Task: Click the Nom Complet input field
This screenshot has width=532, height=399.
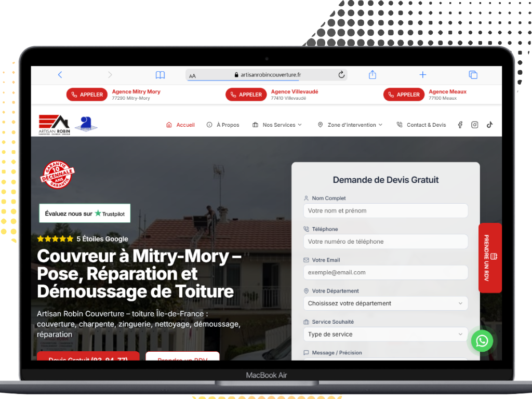Action: click(385, 211)
